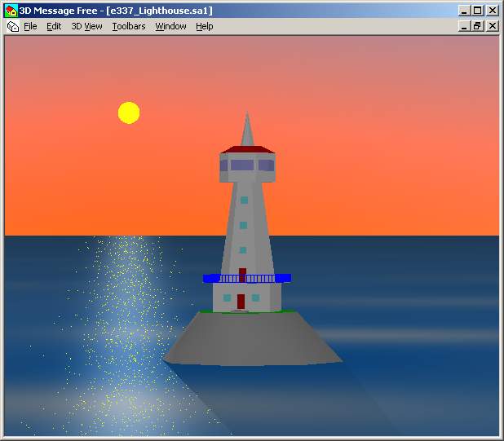Screen dimensions: 504x441
Task: Restore down the inner Lighthouse document window
Action: 478,26
